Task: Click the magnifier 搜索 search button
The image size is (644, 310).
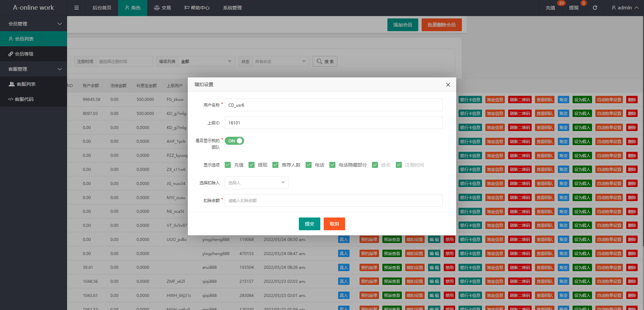Action: pos(325,61)
